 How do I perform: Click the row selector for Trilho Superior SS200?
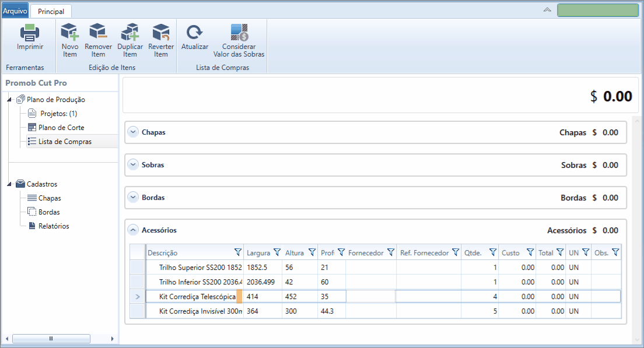pyautogui.click(x=137, y=267)
